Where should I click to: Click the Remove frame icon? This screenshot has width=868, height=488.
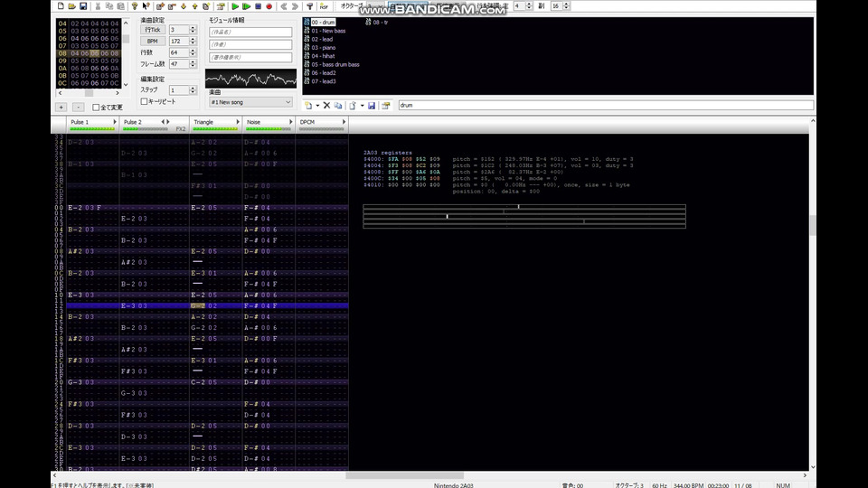click(172, 6)
